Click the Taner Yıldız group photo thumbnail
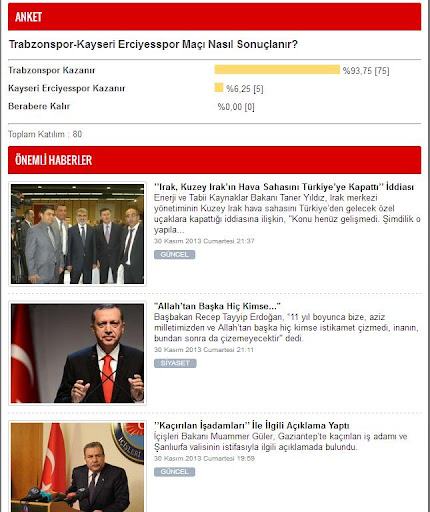The width and height of the screenshot is (430, 512). pos(77,234)
